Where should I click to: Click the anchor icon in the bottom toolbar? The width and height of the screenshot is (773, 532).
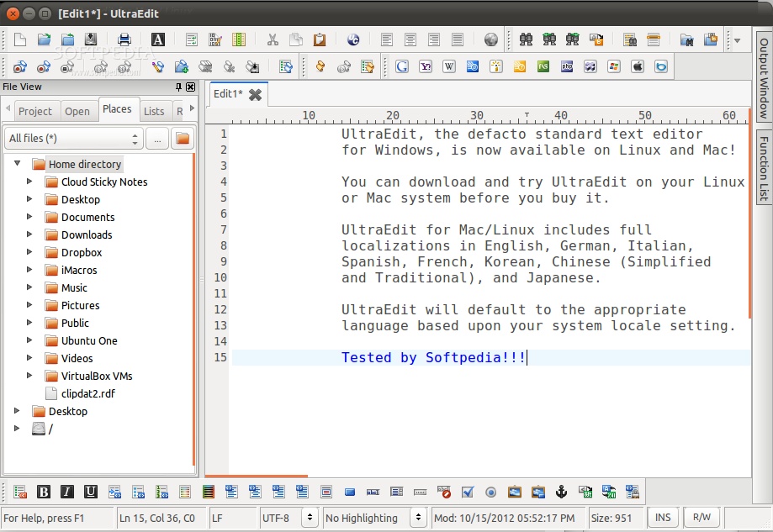pos(562,492)
